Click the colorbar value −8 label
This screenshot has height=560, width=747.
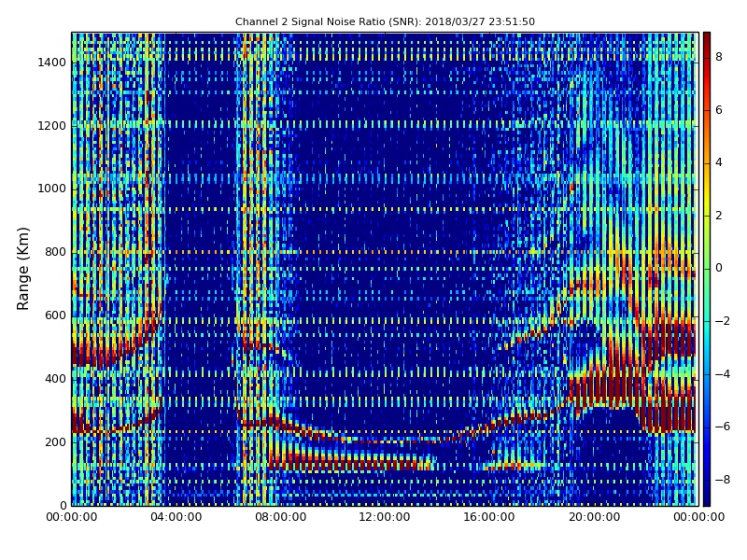(723, 480)
